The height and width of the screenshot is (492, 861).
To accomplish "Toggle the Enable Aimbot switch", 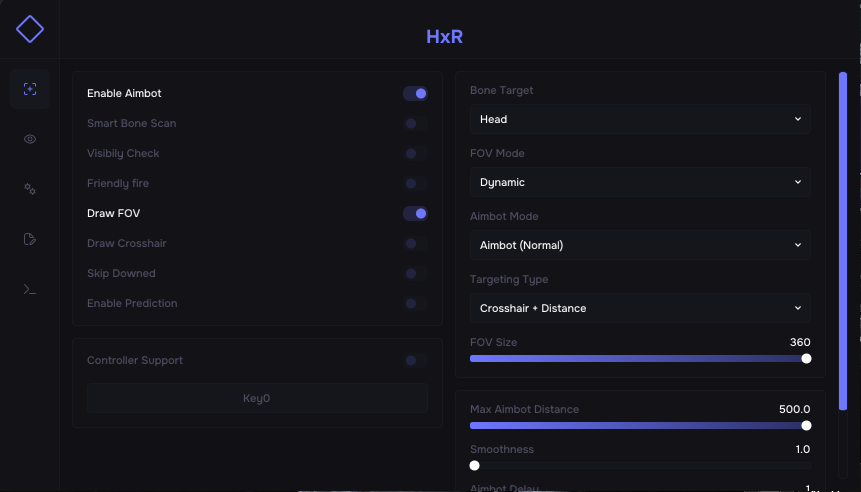I will (415, 94).
